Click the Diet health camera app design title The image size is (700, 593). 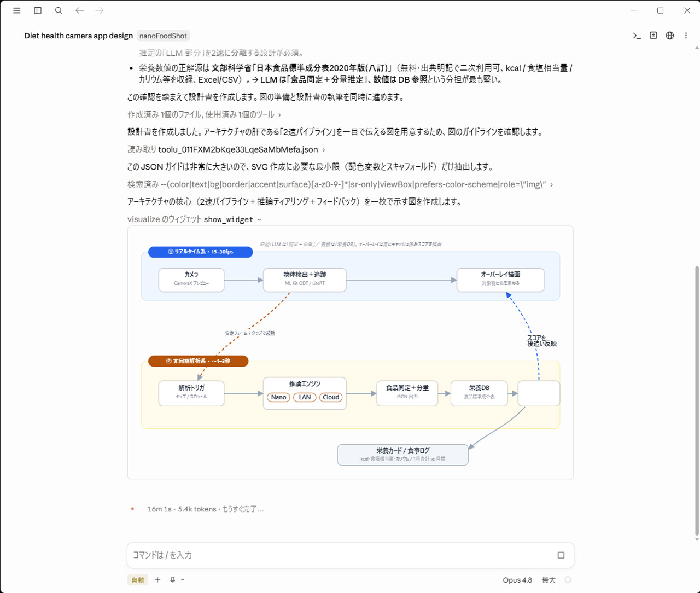coord(79,36)
